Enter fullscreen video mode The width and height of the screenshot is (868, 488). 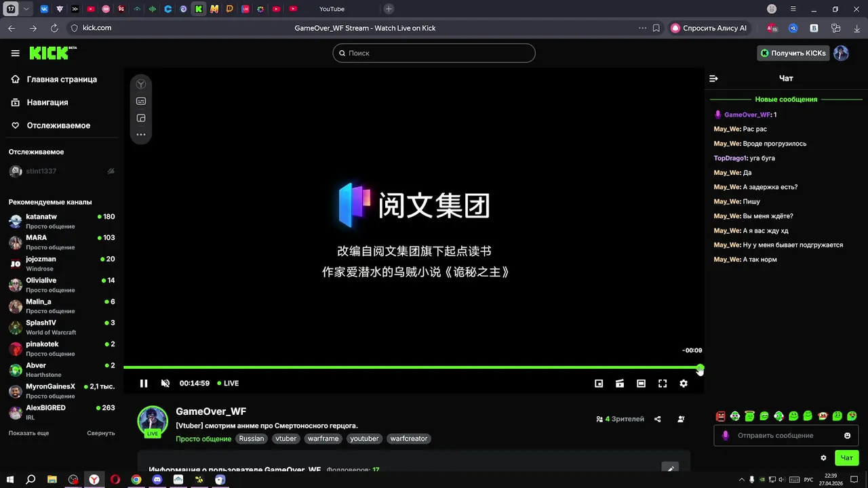[x=663, y=383]
